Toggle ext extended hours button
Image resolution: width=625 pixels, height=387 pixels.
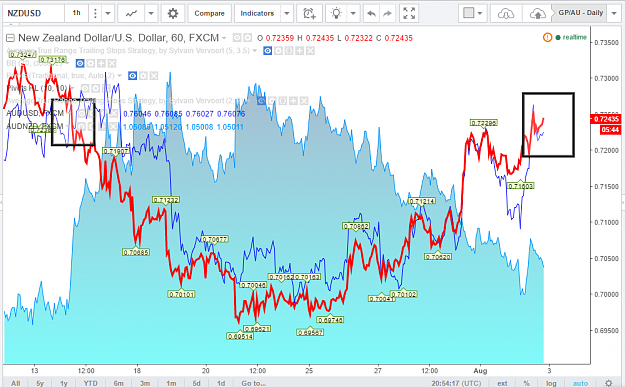click(502, 383)
